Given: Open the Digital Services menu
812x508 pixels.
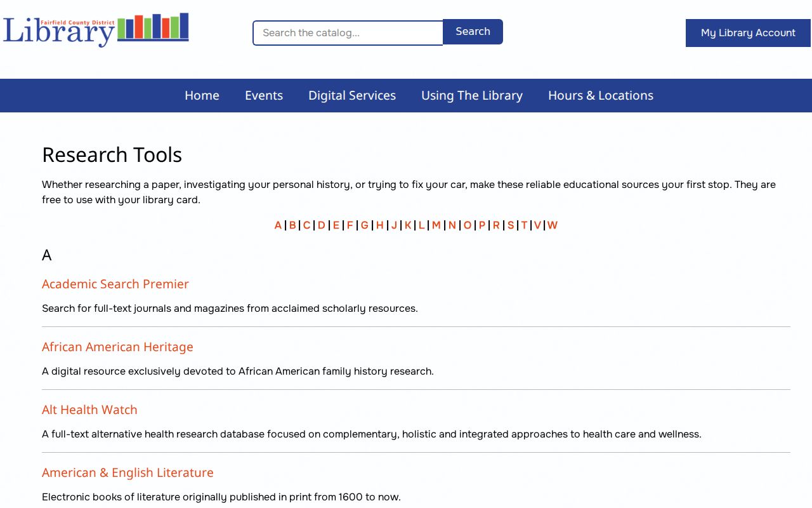Looking at the screenshot, I should [x=352, y=95].
